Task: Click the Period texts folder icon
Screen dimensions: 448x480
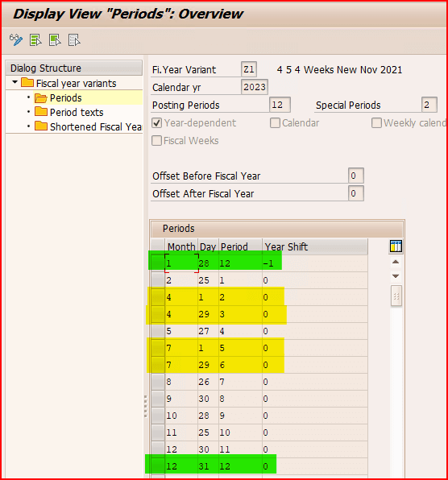Action: click(x=41, y=112)
